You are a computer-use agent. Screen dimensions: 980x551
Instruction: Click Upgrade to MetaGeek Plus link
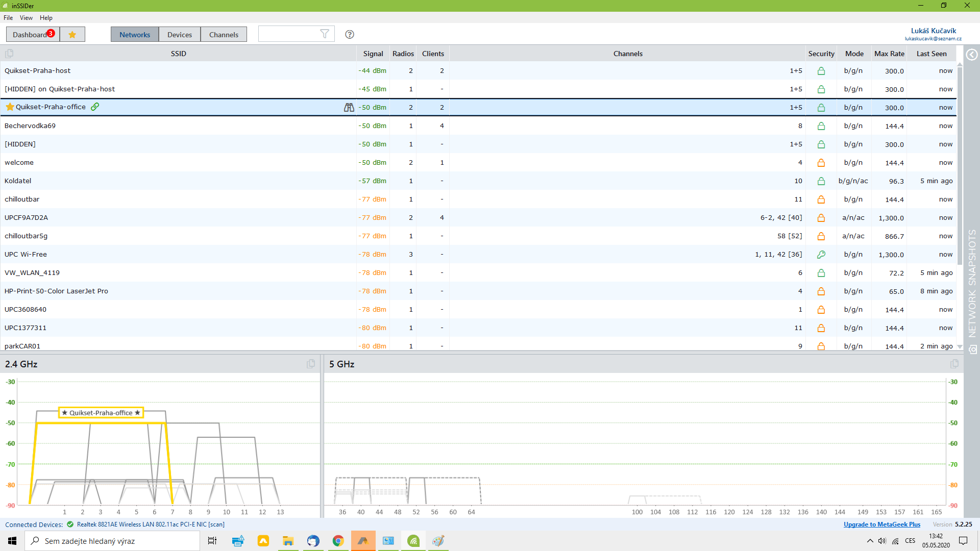(881, 524)
